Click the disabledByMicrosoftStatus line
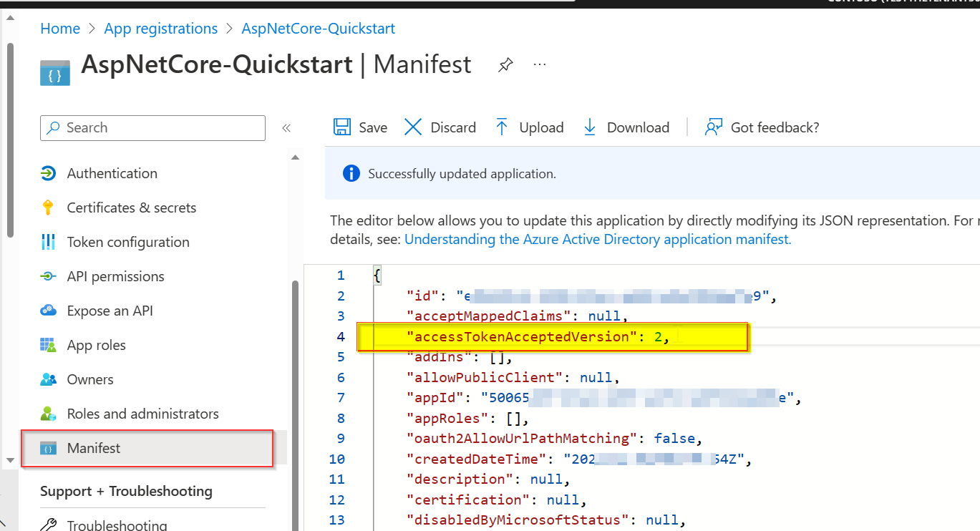 coord(546,520)
